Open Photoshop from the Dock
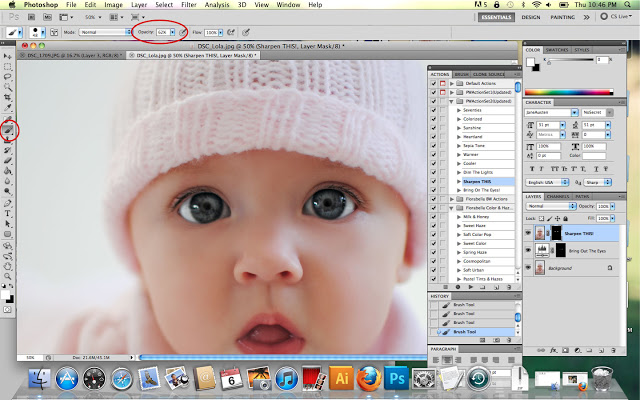This screenshot has height=400, width=640. pyautogui.click(x=396, y=378)
